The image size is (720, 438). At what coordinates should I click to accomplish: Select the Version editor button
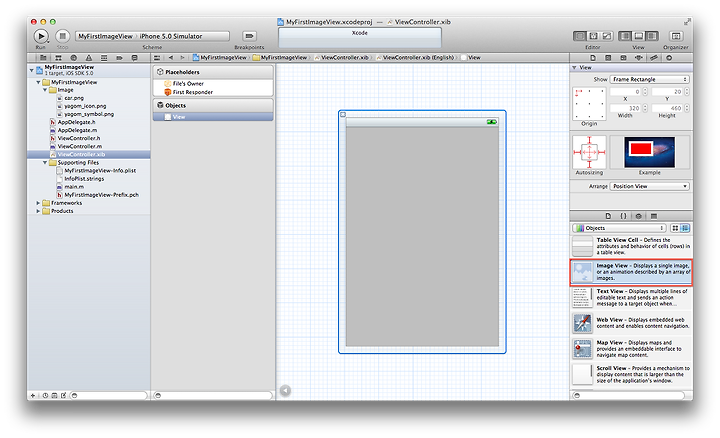click(x=607, y=36)
